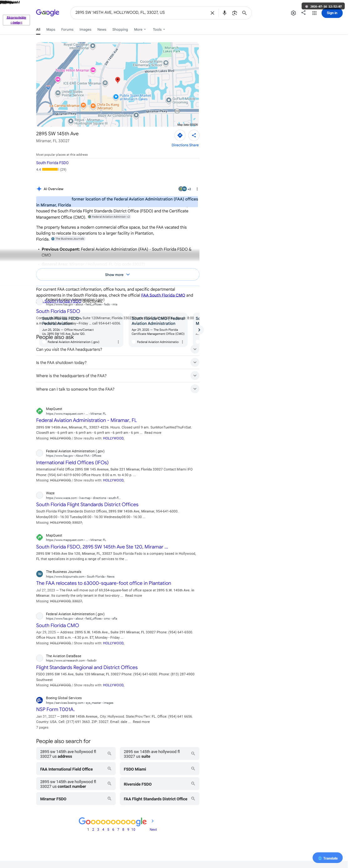Click magnifier on 'Miramar FSDO' suggestion
The image size is (352, 868).
(110, 798)
